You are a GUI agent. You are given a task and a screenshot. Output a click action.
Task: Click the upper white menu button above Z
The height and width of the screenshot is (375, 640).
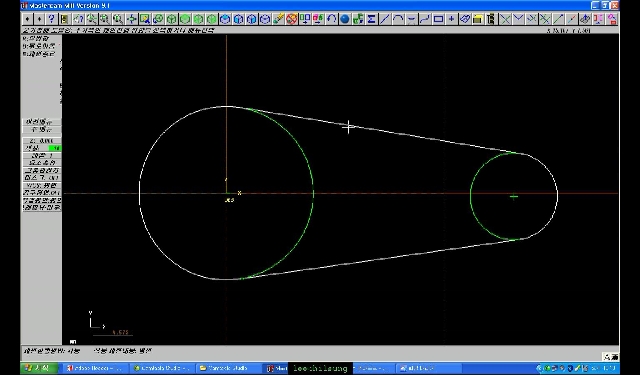[x=42, y=122]
